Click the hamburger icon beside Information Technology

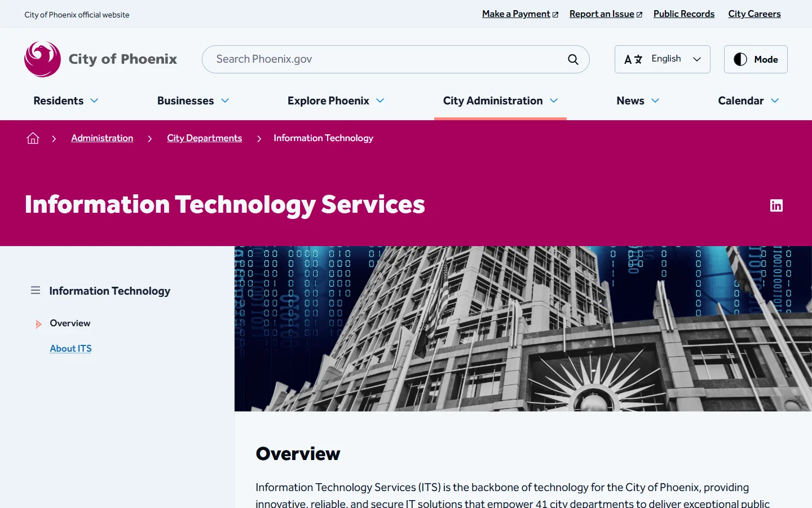pyautogui.click(x=36, y=291)
